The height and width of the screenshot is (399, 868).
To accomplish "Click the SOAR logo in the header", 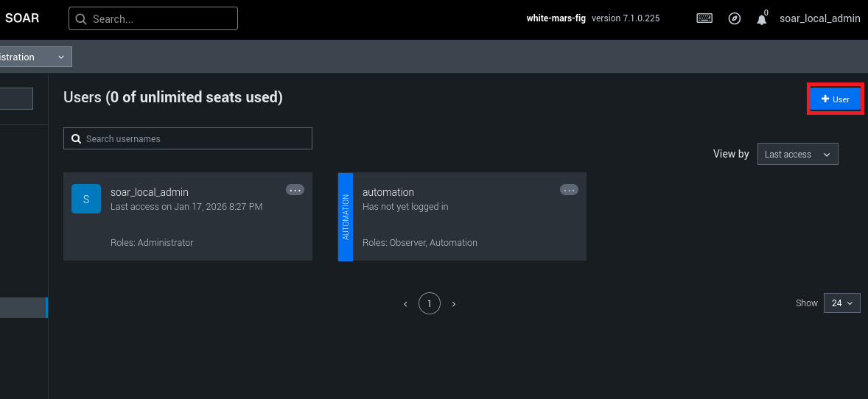I will click(x=22, y=18).
